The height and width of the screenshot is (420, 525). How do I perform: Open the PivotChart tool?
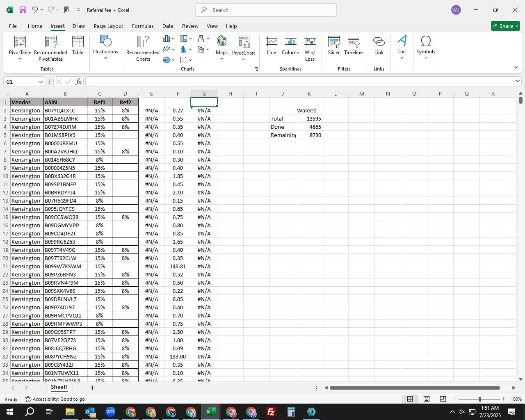244,48
